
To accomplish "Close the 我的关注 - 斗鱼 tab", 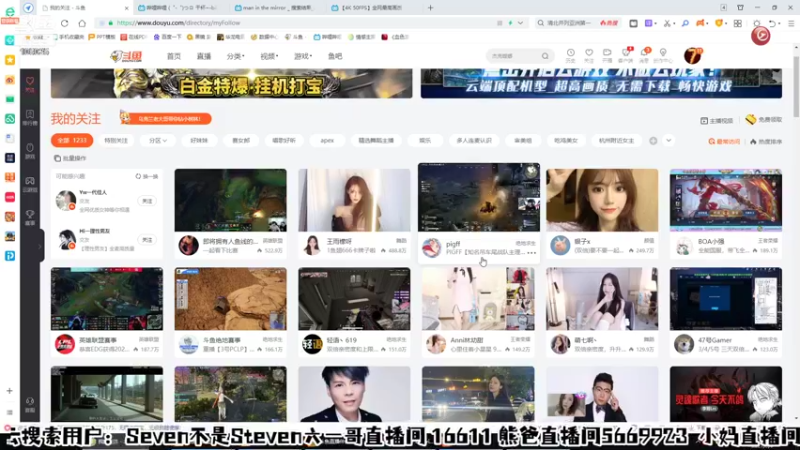I will pyautogui.click(x=127, y=8).
